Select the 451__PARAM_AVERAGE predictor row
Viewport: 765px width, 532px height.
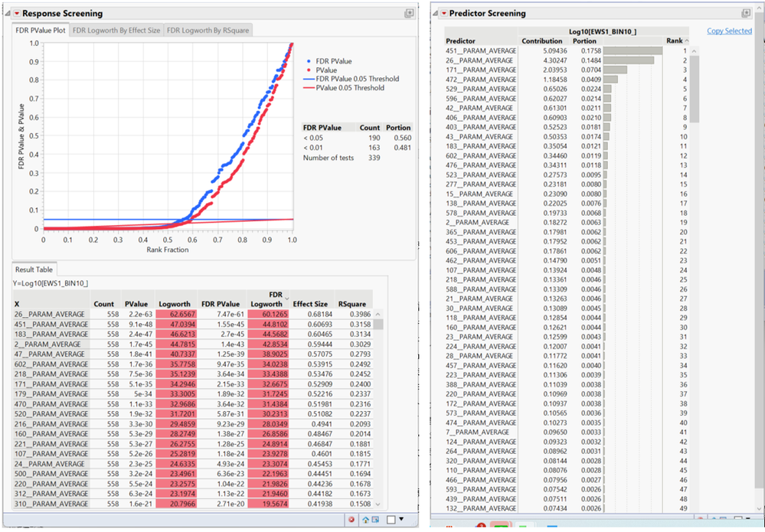(481, 51)
